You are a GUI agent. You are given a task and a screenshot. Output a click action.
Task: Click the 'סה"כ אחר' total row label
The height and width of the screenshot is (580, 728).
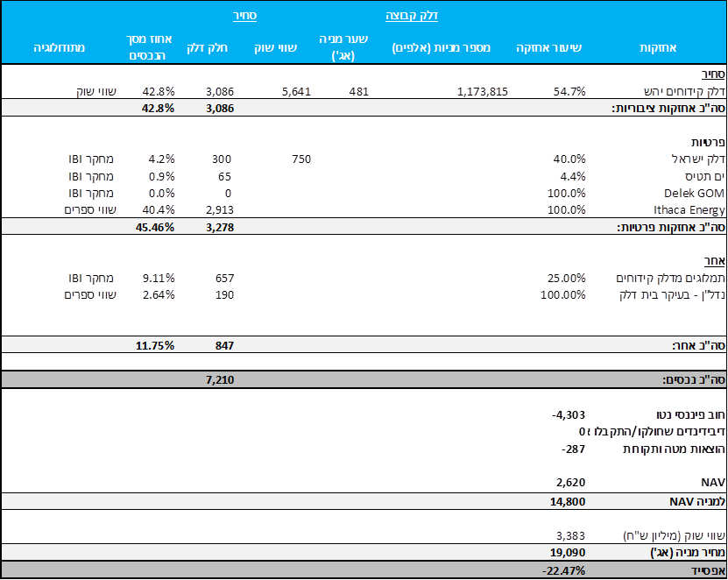point(699,345)
